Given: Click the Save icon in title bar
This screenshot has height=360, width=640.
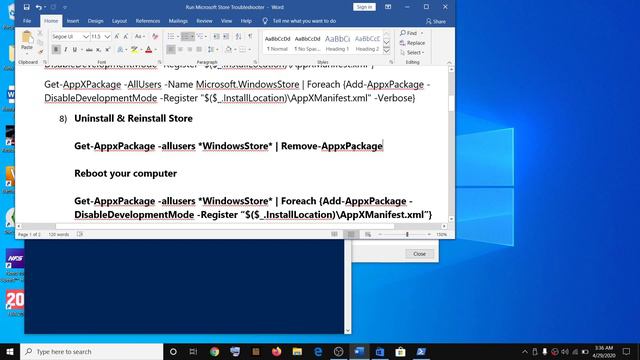Looking at the screenshot, I should (x=27, y=7).
